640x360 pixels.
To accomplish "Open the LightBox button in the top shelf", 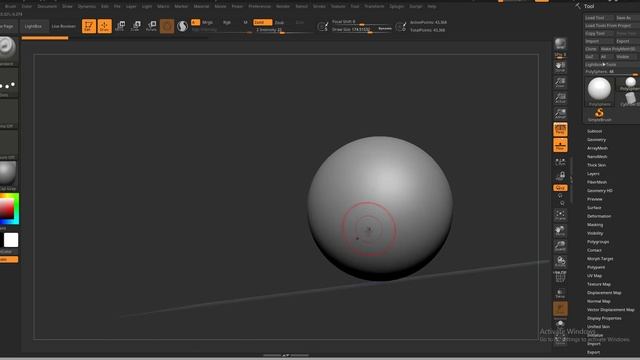I will (x=33, y=26).
